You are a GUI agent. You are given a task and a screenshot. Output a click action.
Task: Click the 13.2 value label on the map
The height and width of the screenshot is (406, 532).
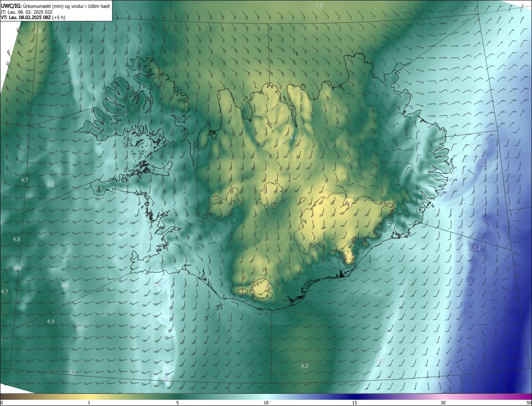475,248
